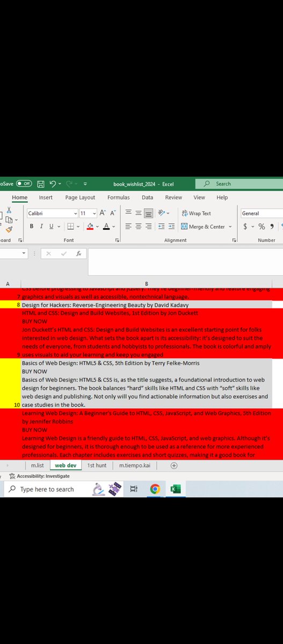Select Middle Align icon
The height and width of the screenshot is (644, 283).
[x=139, y=213]
